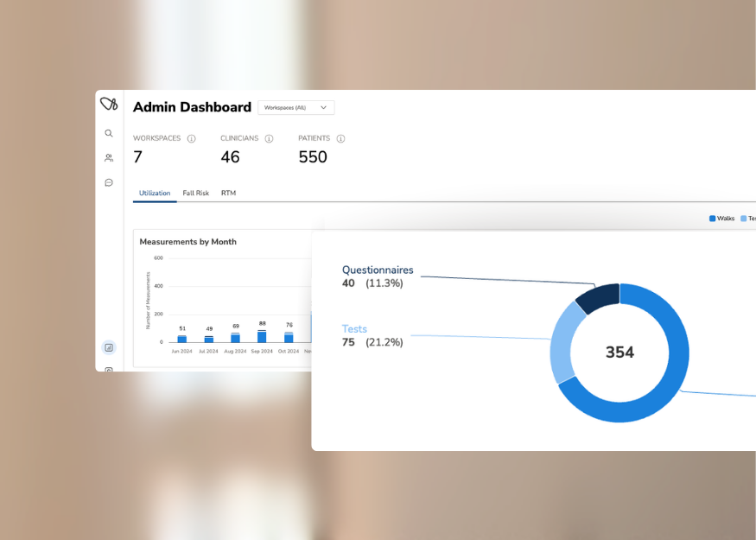The image size is (756, 540).
Task: Click the Tests label in donut chart
Action: (354, 329)
